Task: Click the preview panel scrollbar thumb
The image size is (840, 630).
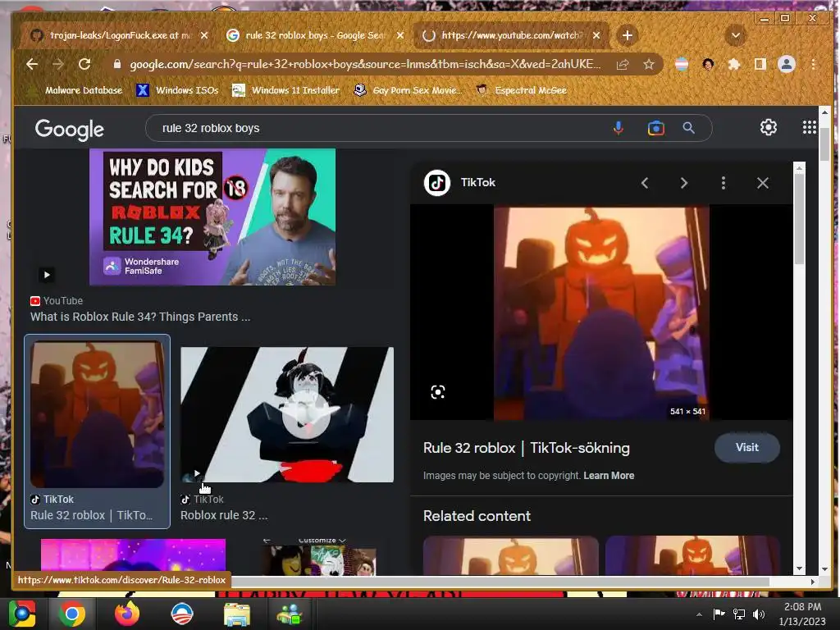Action: [799, 218]
